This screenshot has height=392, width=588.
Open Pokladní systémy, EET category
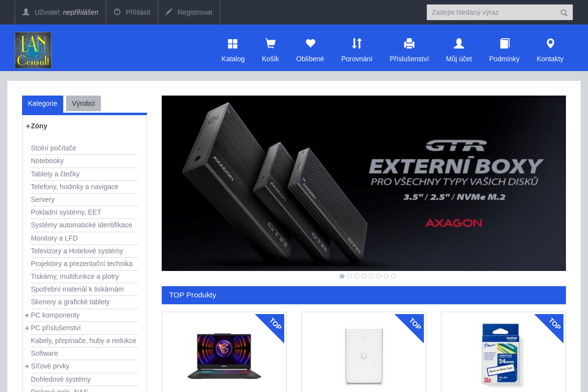(66, 212)
